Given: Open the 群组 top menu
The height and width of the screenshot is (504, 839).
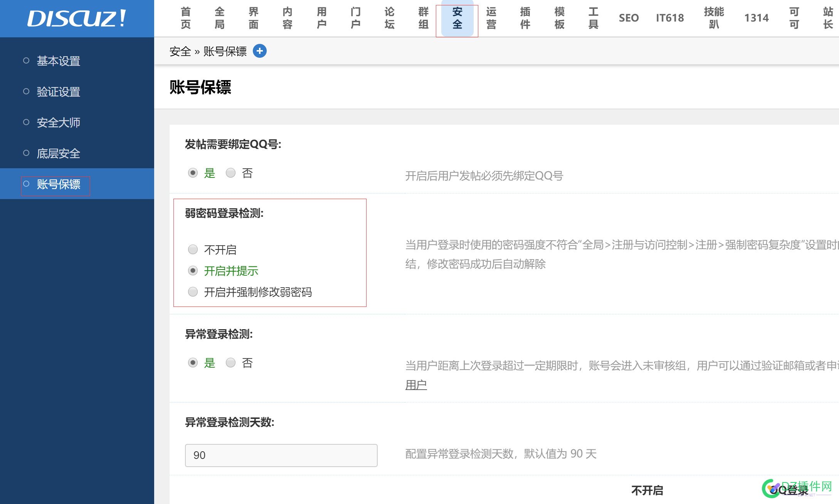Looking at the screenshot, I should [423, 18].
